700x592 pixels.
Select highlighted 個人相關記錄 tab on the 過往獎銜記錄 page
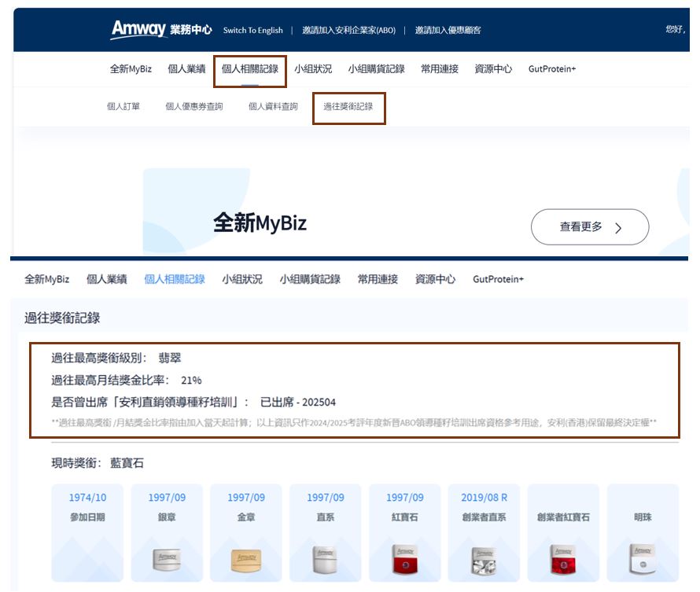pyautogui.click(x=175, y=279)
